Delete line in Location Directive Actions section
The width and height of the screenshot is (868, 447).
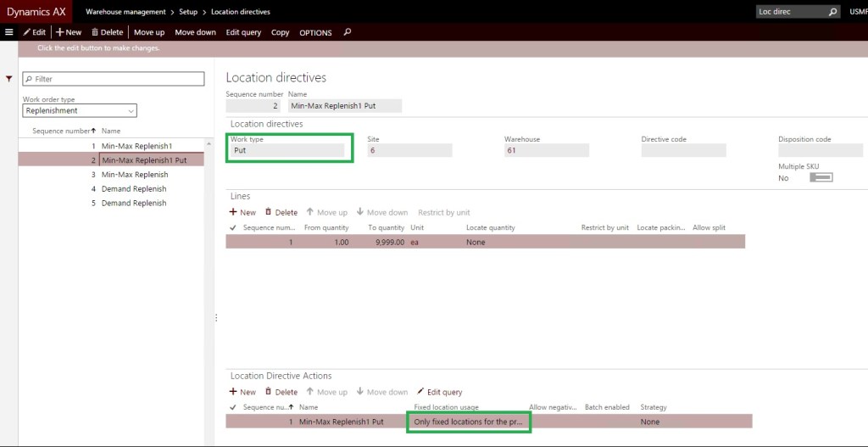pyautogui.click(x=281, y=392)
